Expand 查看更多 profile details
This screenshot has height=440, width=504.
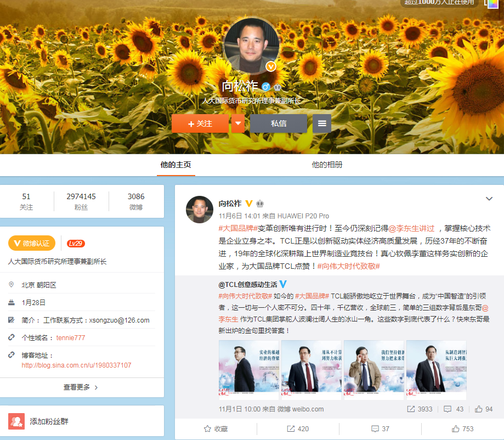click(x=81, y=387)
